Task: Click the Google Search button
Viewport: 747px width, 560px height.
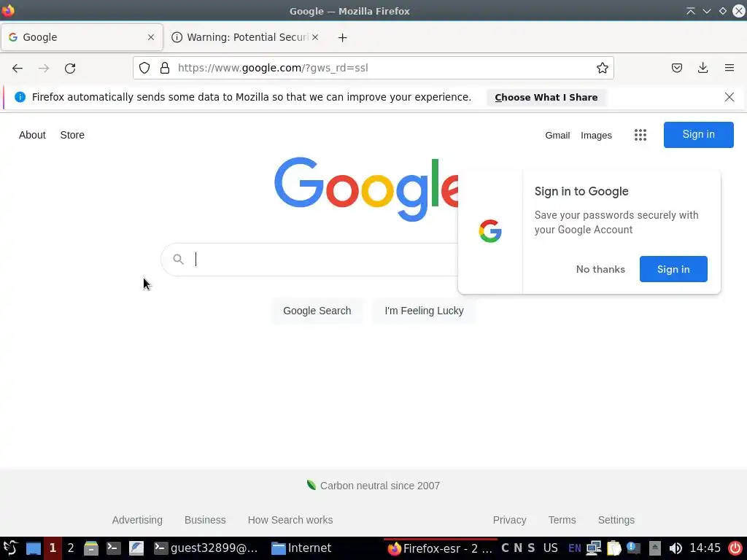Action: click(x=317, y=311)
